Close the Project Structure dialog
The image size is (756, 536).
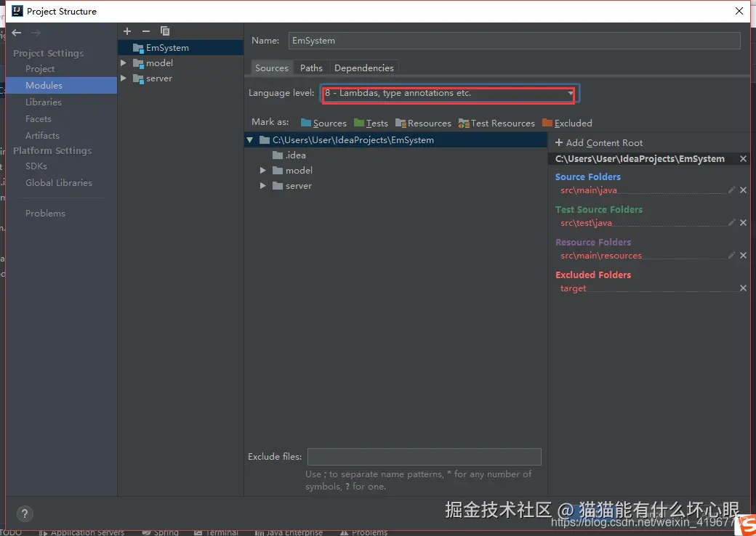pos(739,11)
